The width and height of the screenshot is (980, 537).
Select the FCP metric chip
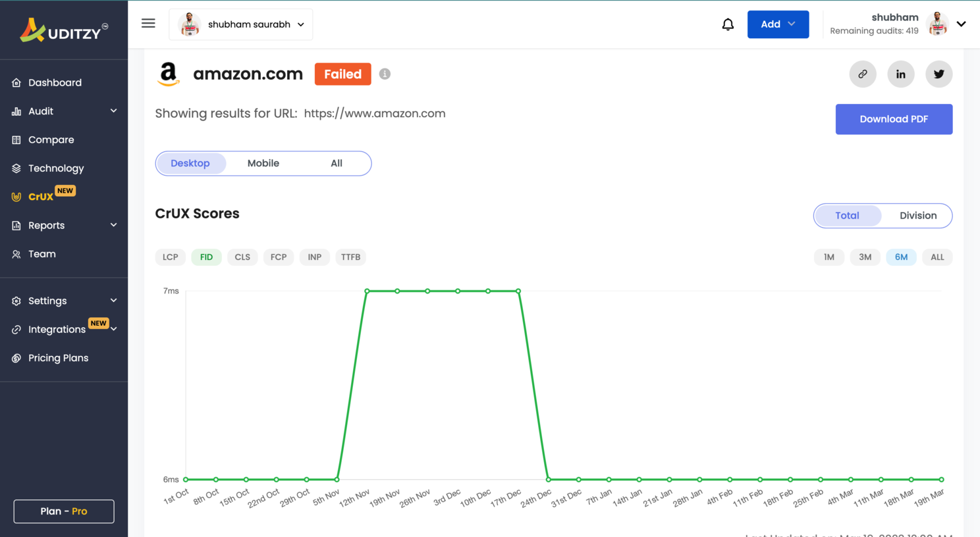[x=279, y=257]
